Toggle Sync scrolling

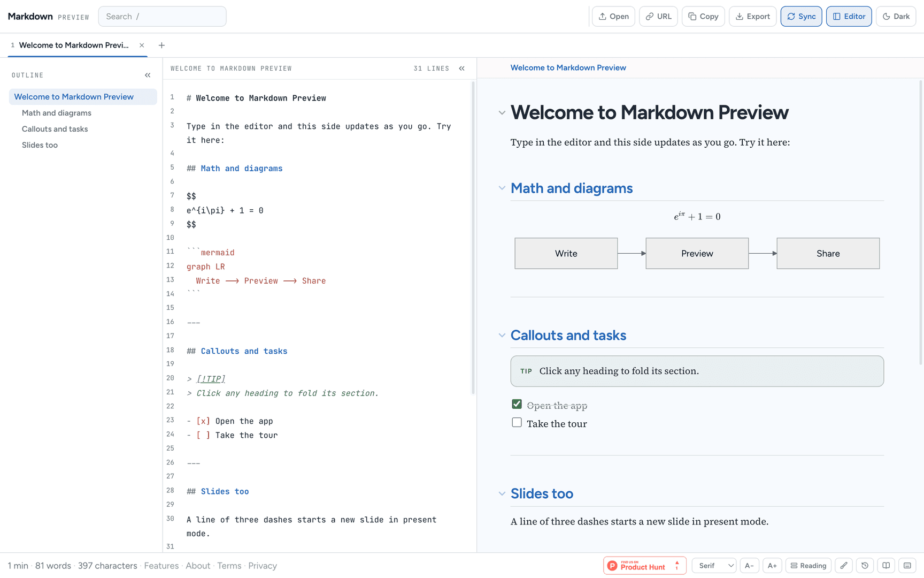click(x=801, y=17)
